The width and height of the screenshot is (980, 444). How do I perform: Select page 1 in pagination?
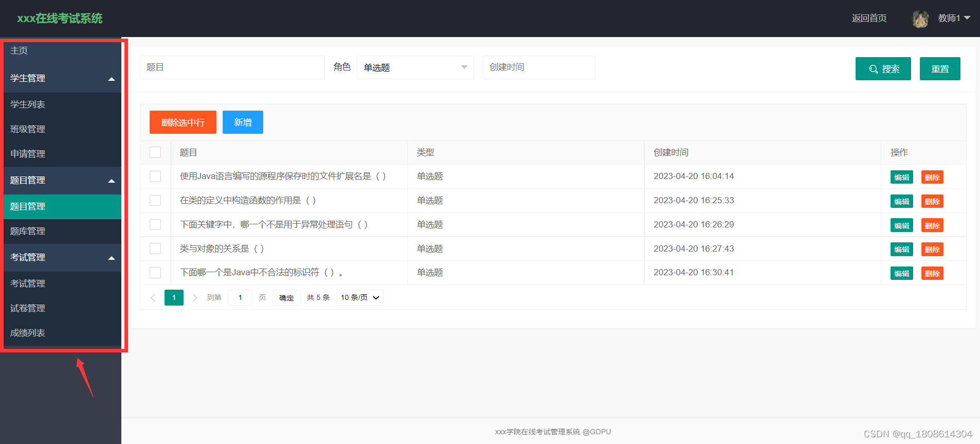point(174,297)
